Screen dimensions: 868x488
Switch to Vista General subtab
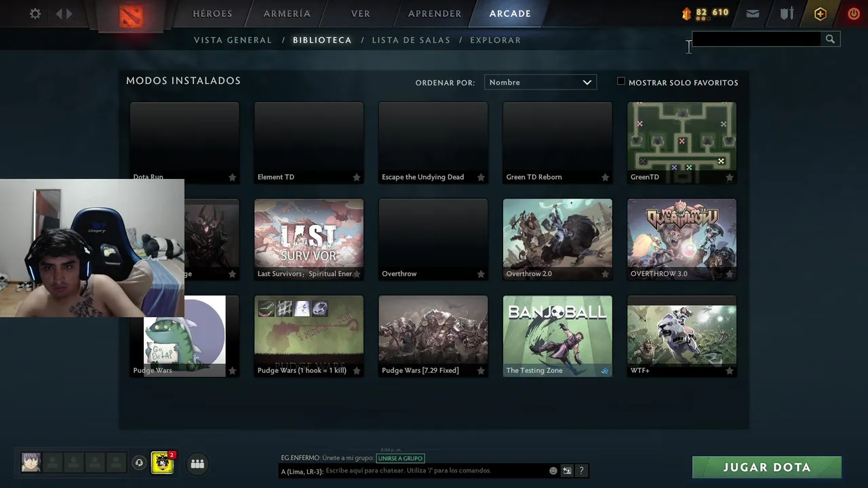(x=233, y=40)
